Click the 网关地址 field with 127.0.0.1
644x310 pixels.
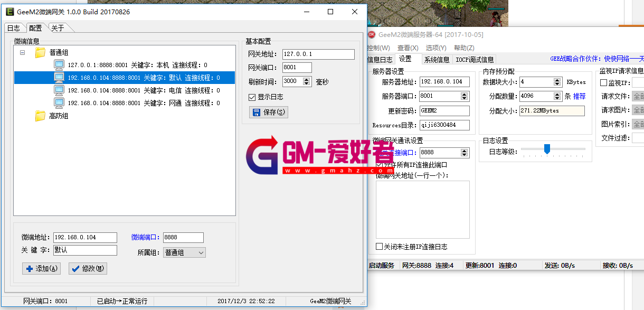[x=318, y=54]
